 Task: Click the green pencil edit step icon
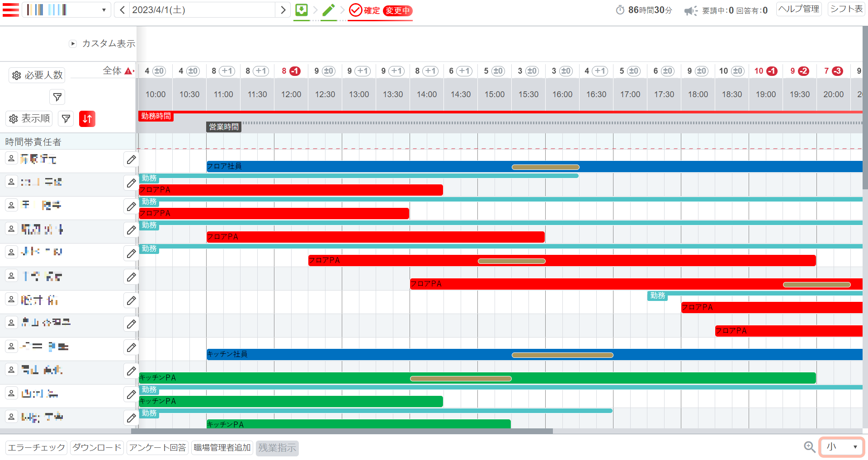(x=329, y=10)
